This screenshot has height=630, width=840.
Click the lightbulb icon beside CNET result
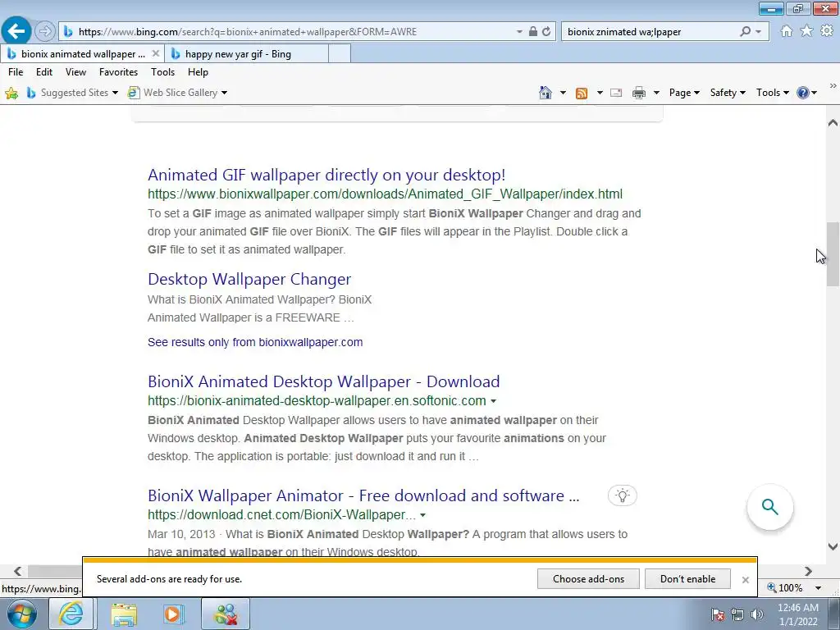pyautogui.click(x=622, y=495)
